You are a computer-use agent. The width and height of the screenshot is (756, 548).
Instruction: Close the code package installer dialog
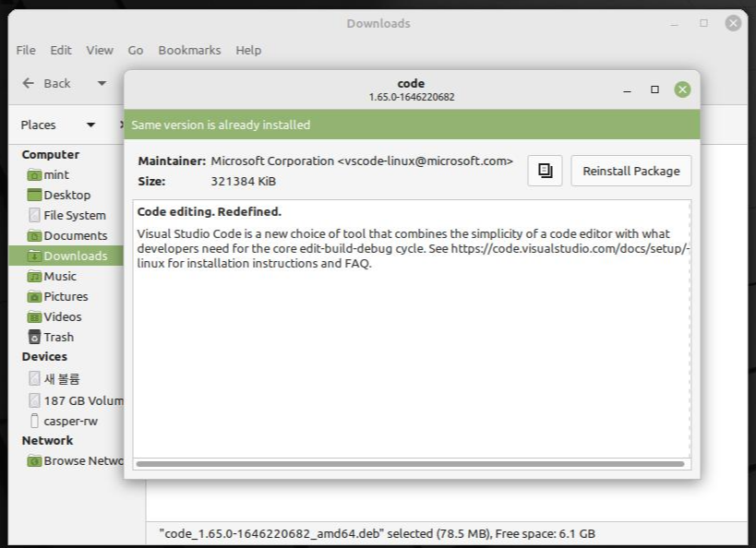(682, 89)
